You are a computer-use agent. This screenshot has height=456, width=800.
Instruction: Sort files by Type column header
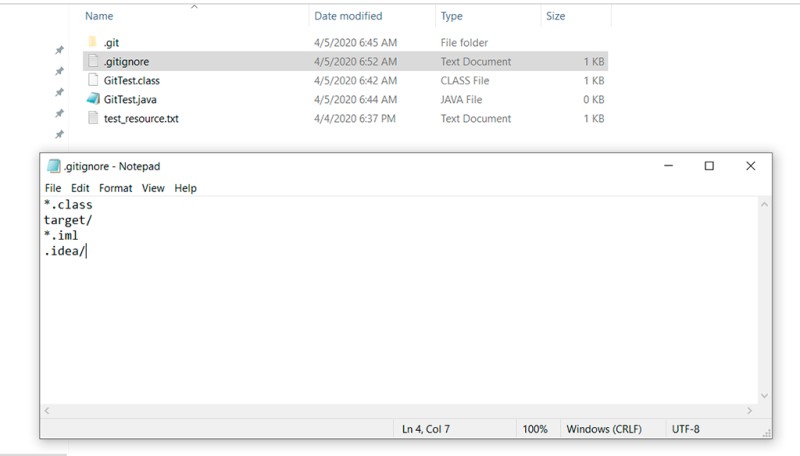452,16
